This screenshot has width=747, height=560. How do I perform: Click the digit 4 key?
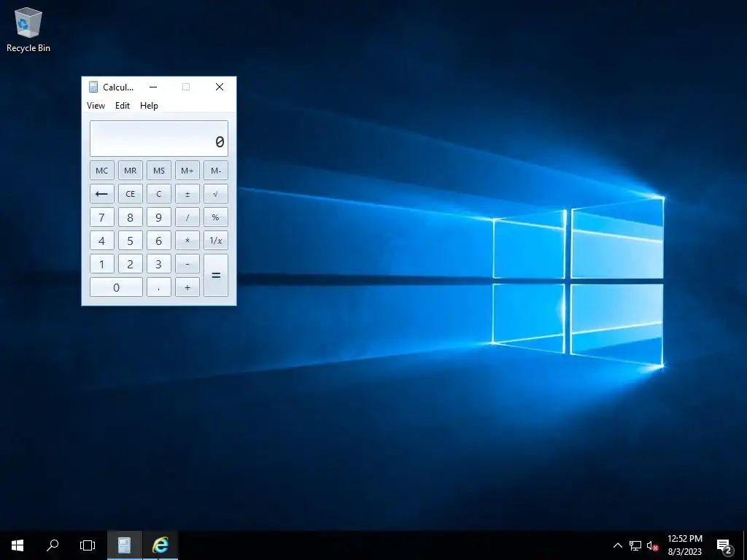pyautogui.click(x=102, y=241)
